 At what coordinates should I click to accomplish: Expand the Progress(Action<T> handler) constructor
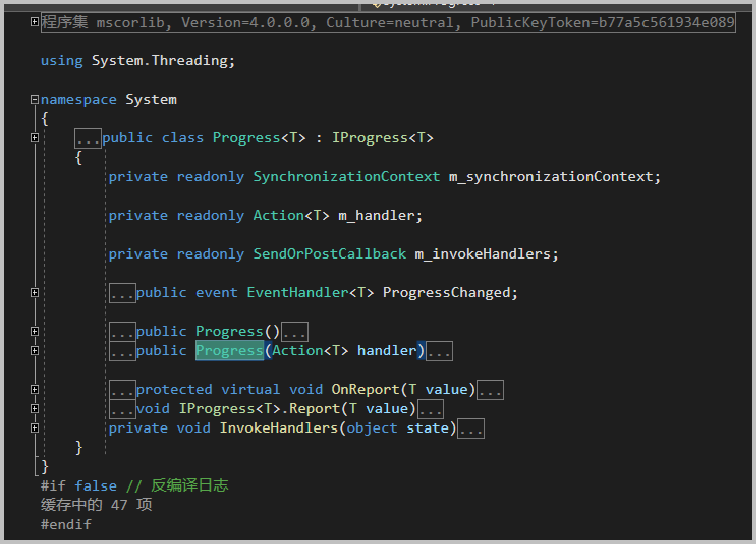[34, 351]
